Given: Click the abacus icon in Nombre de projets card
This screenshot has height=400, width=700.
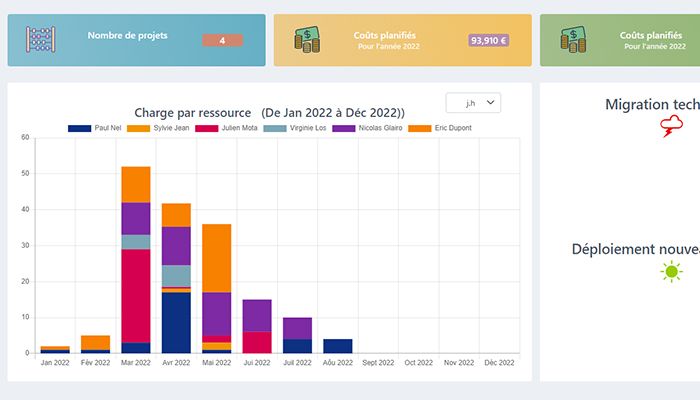Looking at the screenshot, I should 40,40.
